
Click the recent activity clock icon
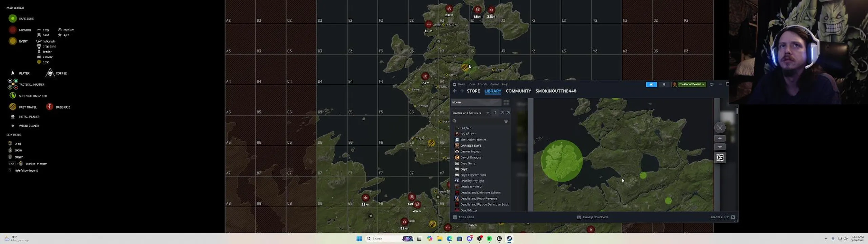tap(502, 113)
